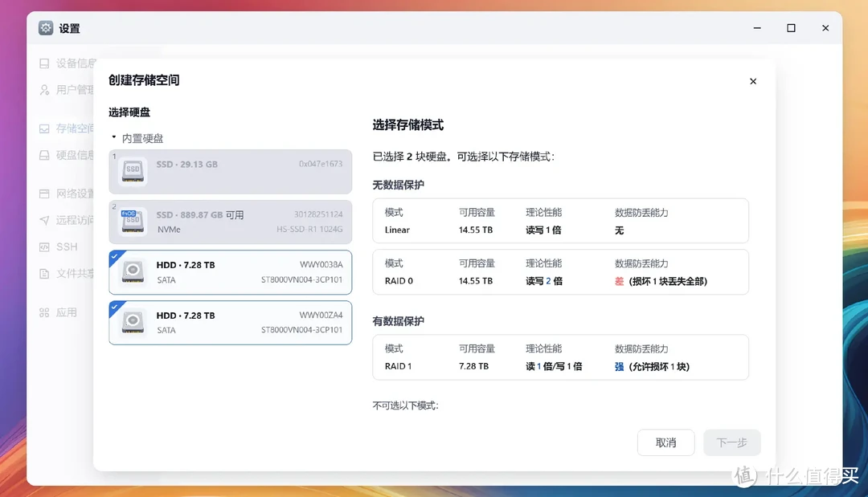The image size is (868, 497).
Task: Click the 应用 sidebar icon
Action: pyautogui.click(x=45, y=312)
